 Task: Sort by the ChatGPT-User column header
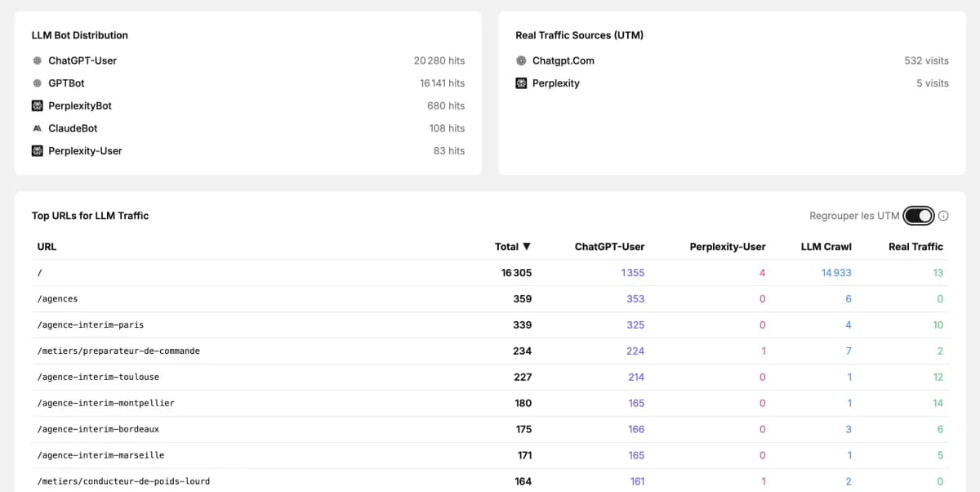coord(609,247)
